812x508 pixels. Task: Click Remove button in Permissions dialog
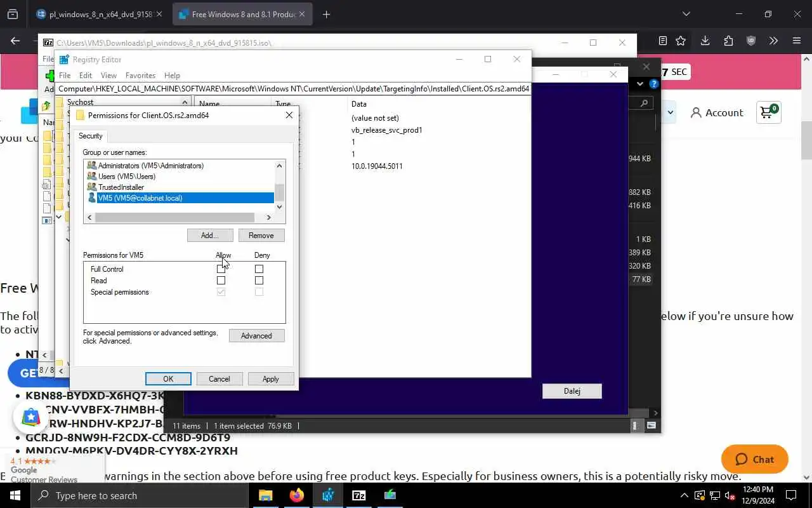pyautogui.click(x=261, y=235)
